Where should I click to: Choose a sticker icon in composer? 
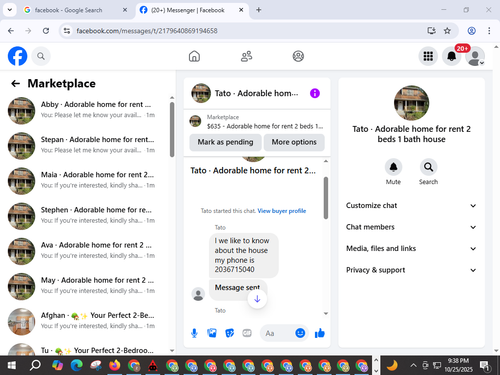click(229, 333)
